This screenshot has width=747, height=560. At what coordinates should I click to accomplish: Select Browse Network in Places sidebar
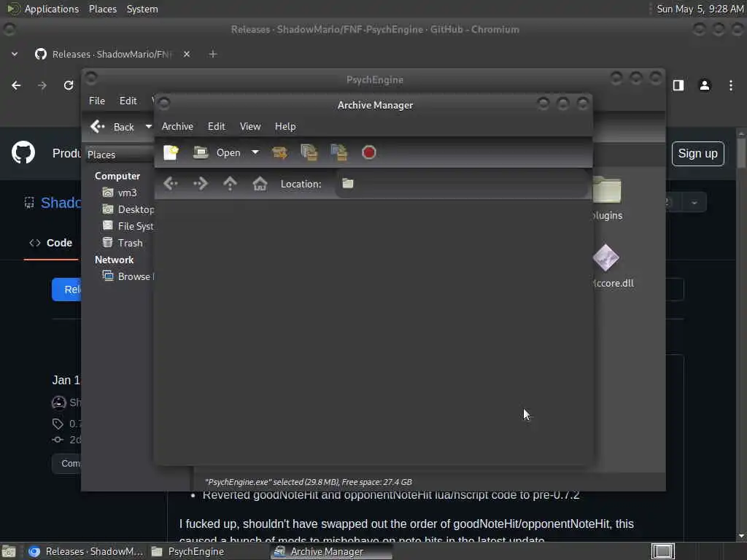(128, 276)
